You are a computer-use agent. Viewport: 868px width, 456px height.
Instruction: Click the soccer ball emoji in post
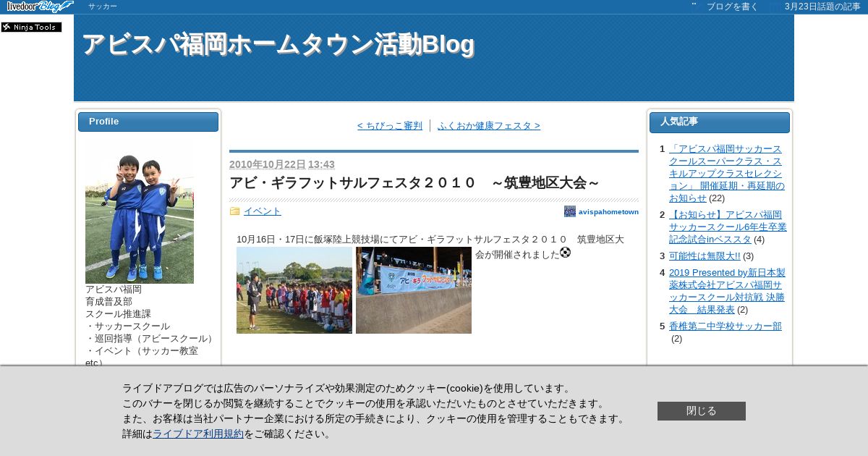(565, 253)
